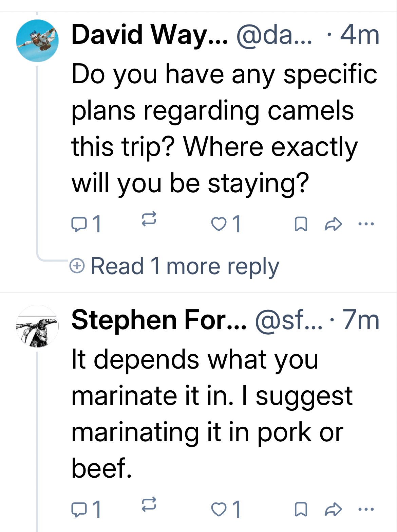Open more options on Stephen's post
The height and width of the screenshot is (532, 397).
[x=366, y=509]
